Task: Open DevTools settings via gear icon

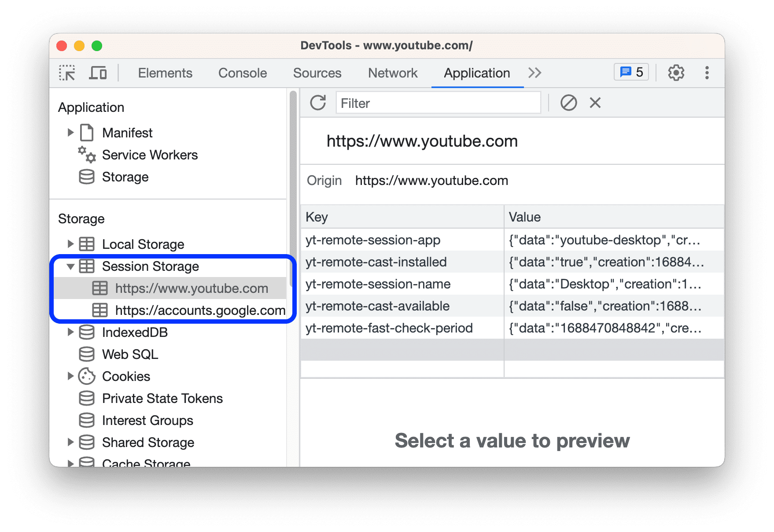Action: tap(675, 72)
